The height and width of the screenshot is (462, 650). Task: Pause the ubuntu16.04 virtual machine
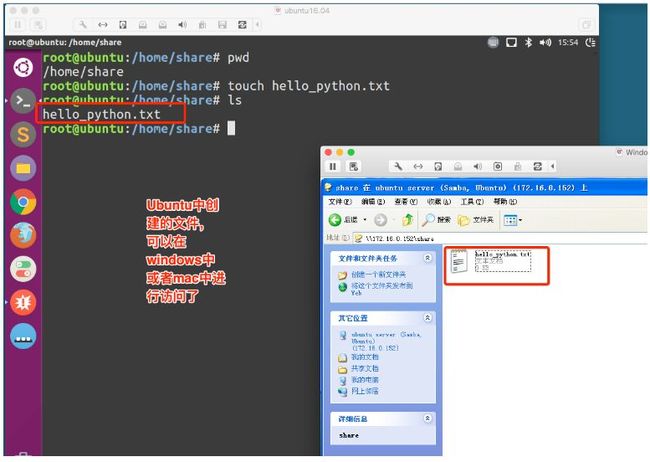pos(18,25)
